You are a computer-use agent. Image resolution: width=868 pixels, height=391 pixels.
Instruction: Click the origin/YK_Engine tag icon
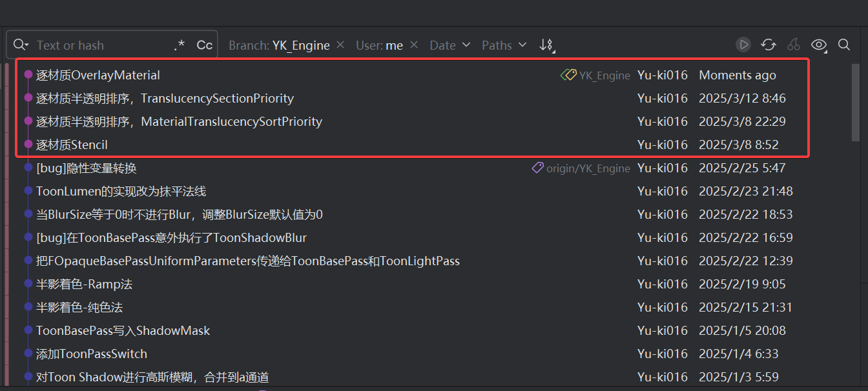pyautogui.click(x=537, y=168)
